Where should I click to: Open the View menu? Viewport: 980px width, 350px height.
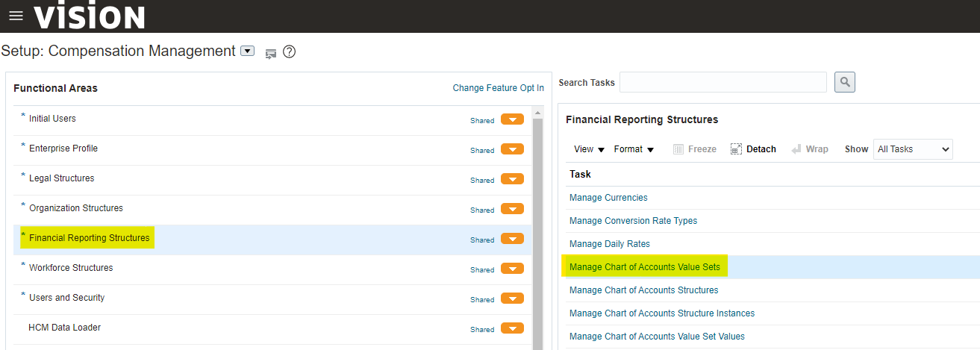tap(589, 149)
